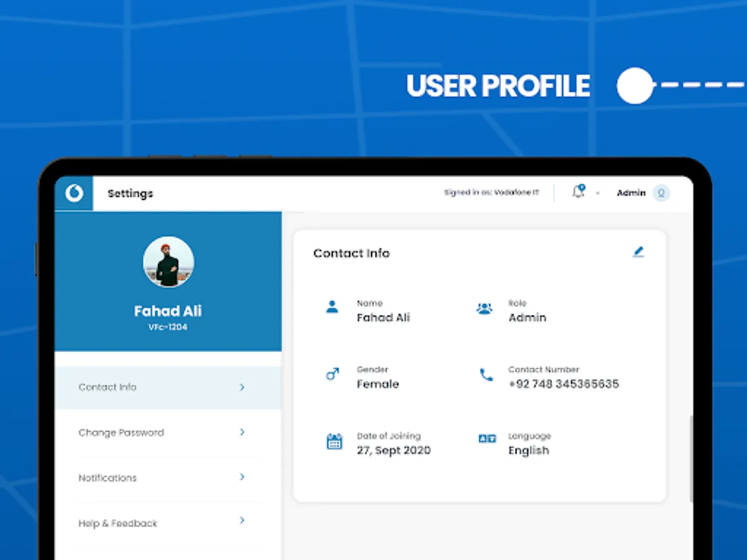Click the person icon beside Name
747x560 pixels.
332,307
